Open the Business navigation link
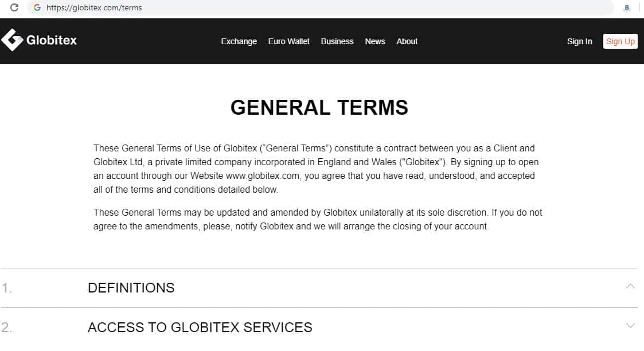This screenshot has height=351, width=644. click(337, 41)
